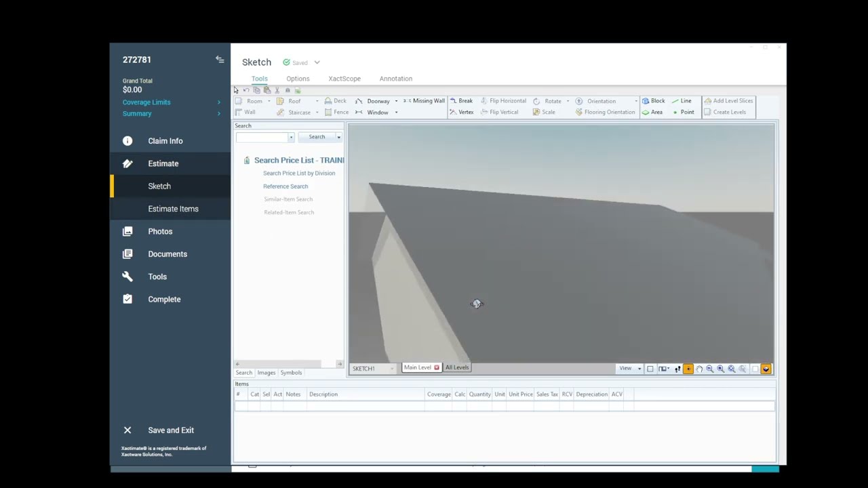The image size is (868, 488).
Task: Select the Wall tool
Action: pos(245,112)
